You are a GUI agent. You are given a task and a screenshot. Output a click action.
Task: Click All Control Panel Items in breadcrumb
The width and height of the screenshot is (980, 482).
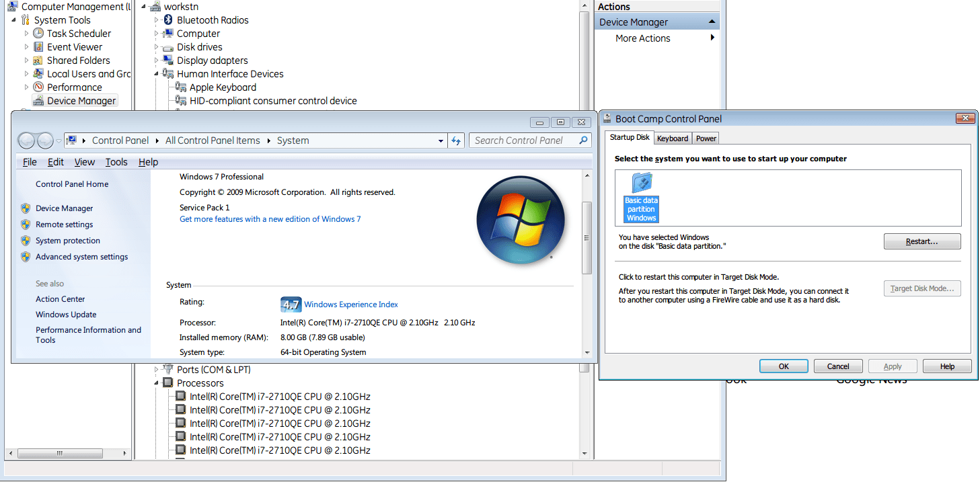(213, 140)
